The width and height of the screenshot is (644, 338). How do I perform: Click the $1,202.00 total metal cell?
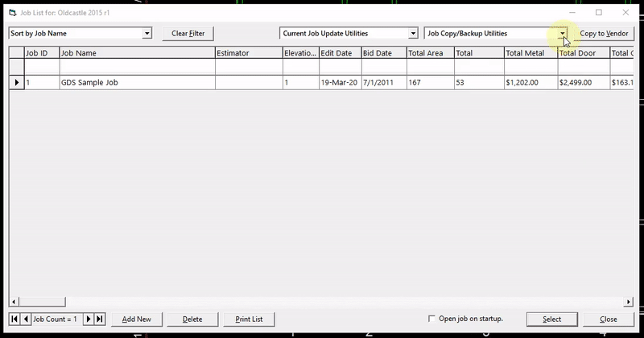530,83
